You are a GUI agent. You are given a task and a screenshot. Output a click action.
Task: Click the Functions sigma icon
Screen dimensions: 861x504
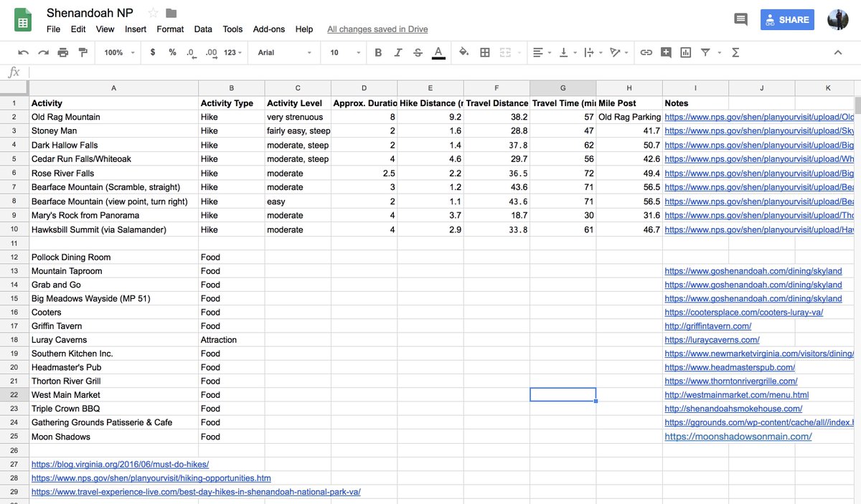[x=735, y=52]
